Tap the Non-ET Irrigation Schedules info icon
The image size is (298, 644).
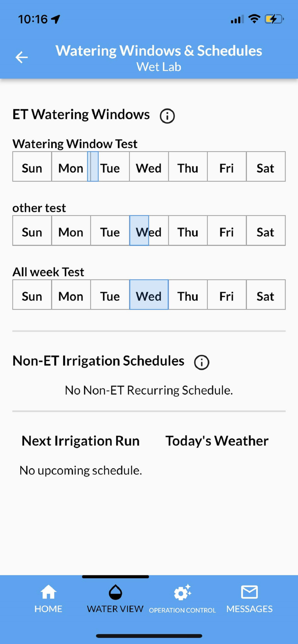tap(201, 362)
